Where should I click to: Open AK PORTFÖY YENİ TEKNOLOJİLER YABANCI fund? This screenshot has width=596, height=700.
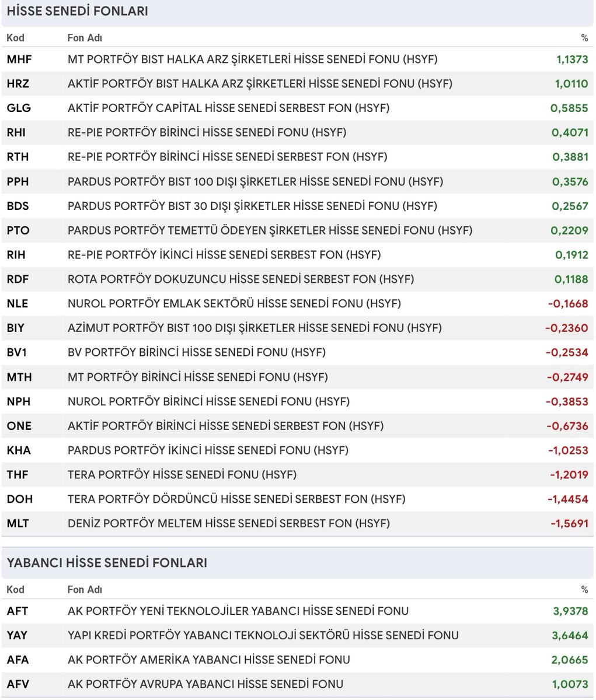(x=238, y=612)
